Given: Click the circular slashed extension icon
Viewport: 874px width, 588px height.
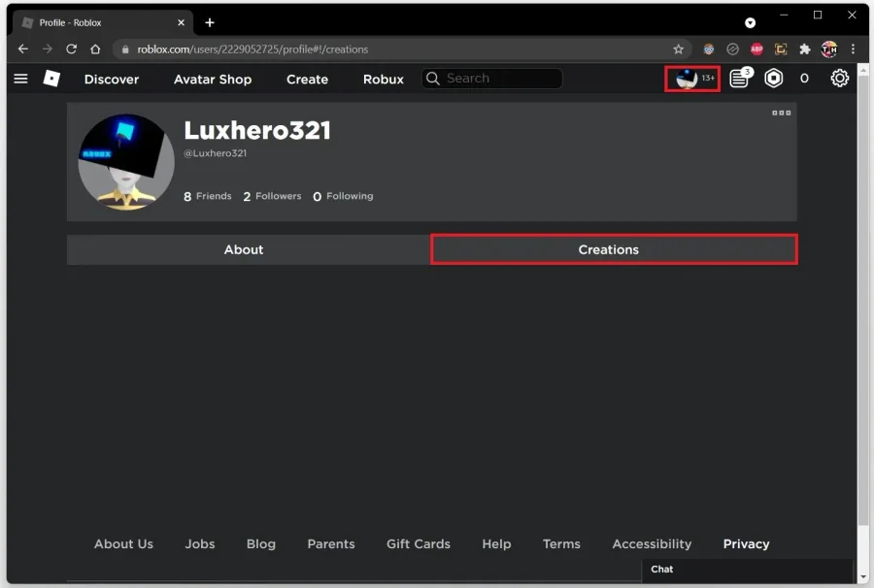Looking at the screenshot, I should [732, 49].
